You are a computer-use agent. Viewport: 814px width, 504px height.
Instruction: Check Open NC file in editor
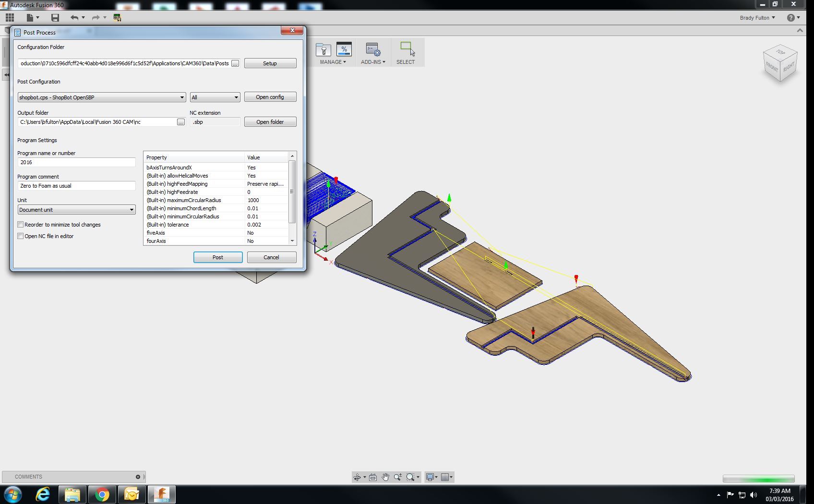21,236
